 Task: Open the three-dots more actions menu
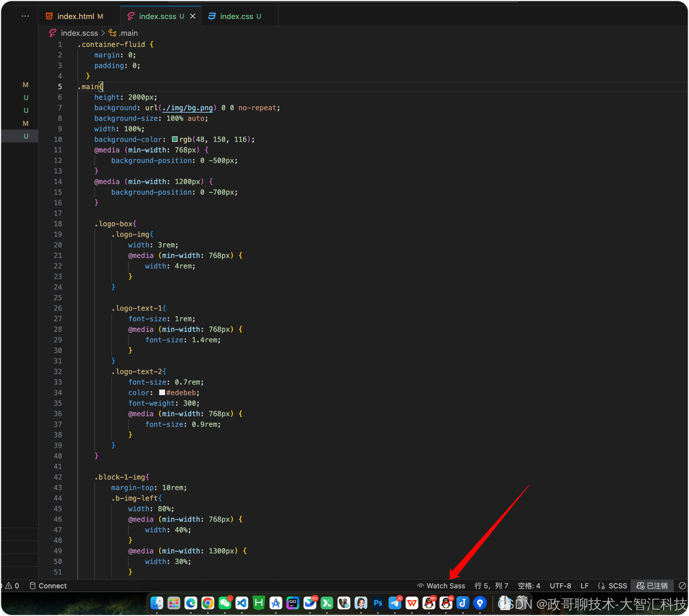click(x=25, y=17)
